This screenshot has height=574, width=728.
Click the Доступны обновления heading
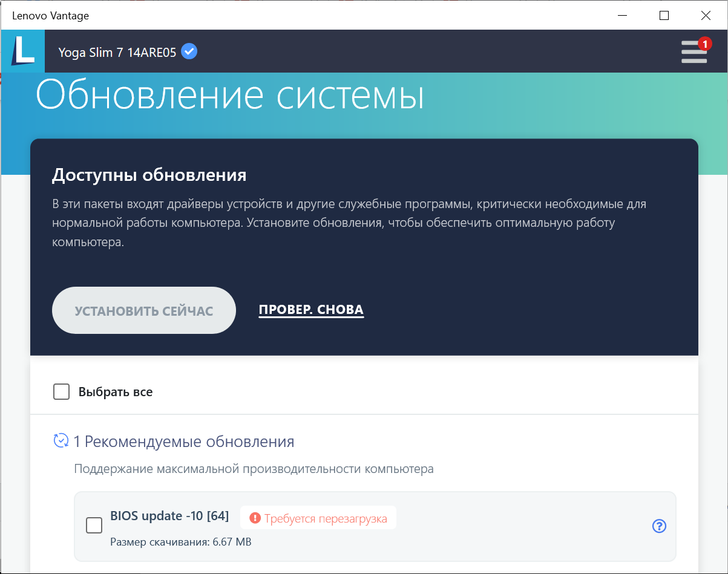click(x=149, y=175)
